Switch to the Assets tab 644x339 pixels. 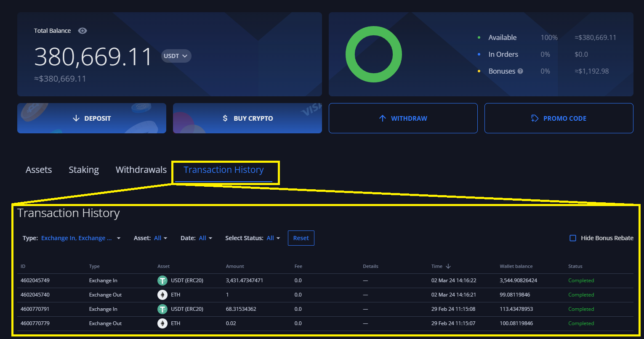39,170
